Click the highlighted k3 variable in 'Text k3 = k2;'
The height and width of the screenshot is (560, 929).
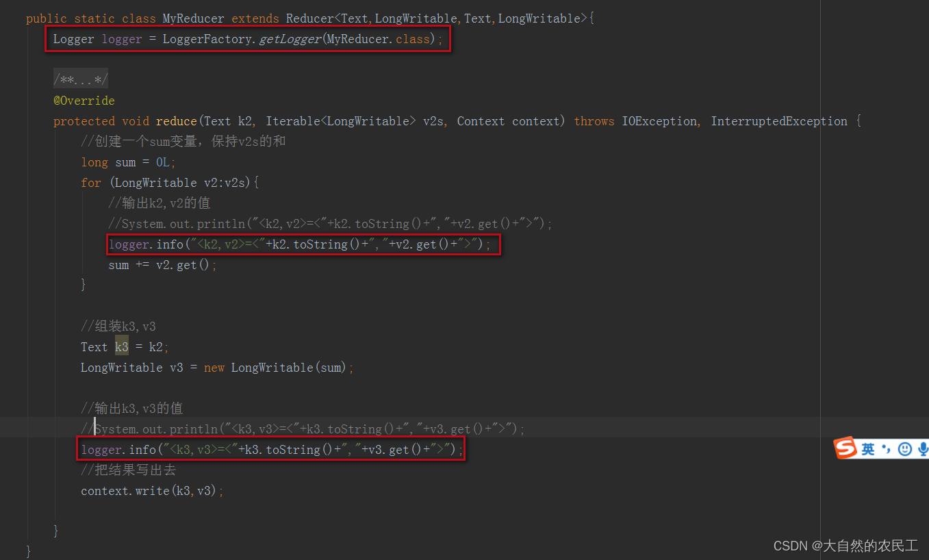(122, 347)
